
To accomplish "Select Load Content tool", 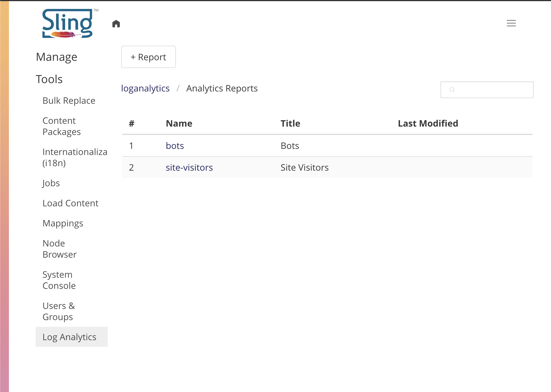I will click(70, 203).
